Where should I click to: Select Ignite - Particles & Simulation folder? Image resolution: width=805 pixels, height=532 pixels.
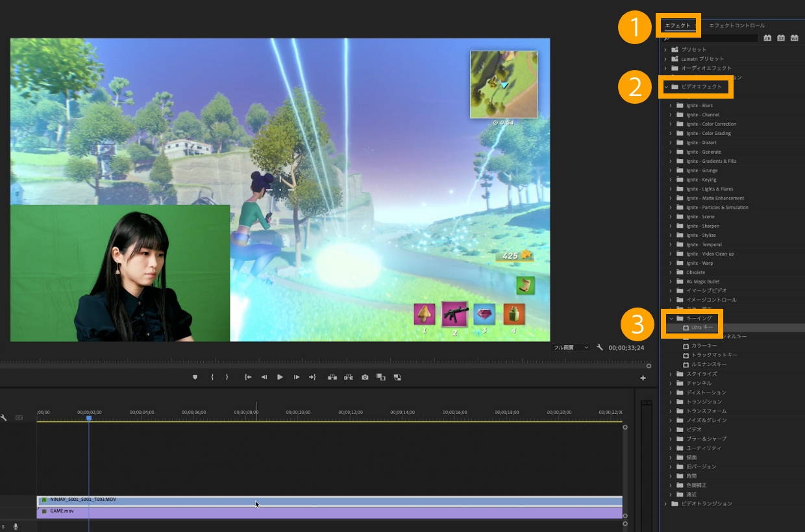point(717,208)
